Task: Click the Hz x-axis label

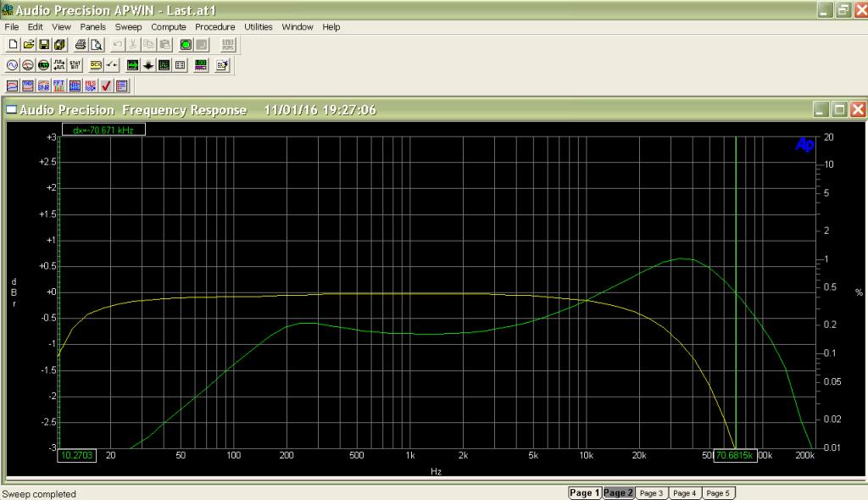Action: click(x=436, y=471)
